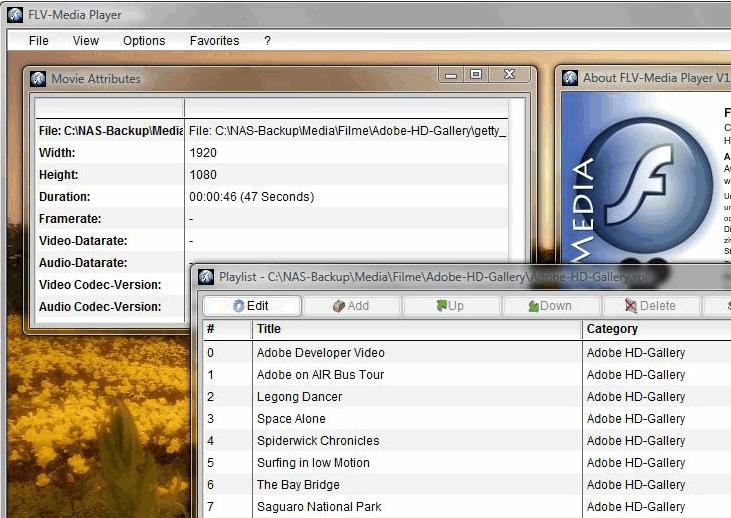Open the File menu
This screenshot has height=518, width=731.
39,41
